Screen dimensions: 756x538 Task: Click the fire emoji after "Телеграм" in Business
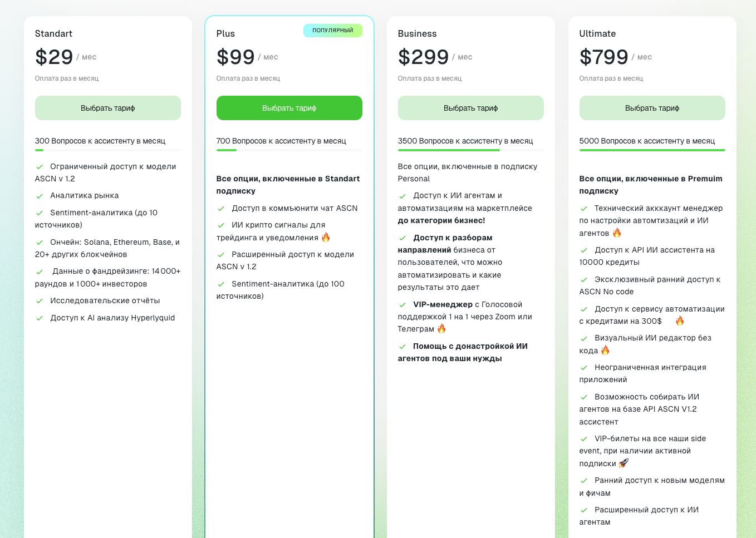coord(441,329)
